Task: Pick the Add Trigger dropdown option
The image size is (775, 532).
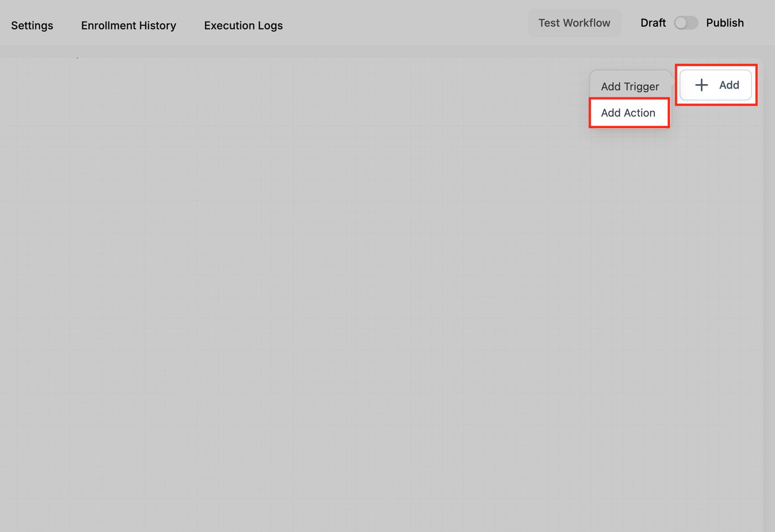Action: click(x=630, y=86)
